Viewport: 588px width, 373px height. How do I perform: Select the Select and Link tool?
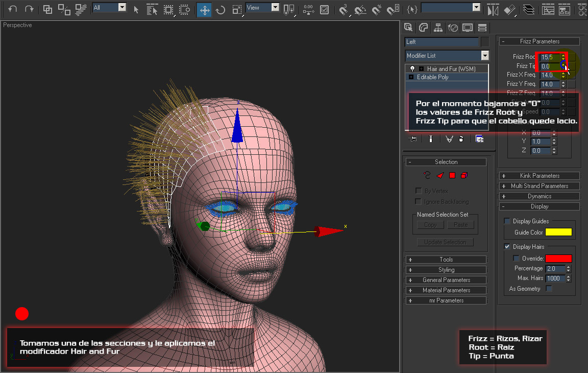pos(47,9)
